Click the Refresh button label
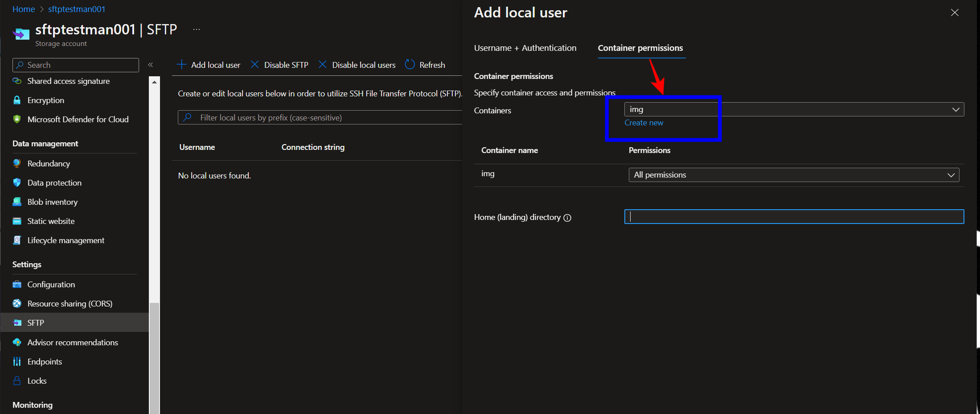The image size is (980, 414). click(432, 65)
